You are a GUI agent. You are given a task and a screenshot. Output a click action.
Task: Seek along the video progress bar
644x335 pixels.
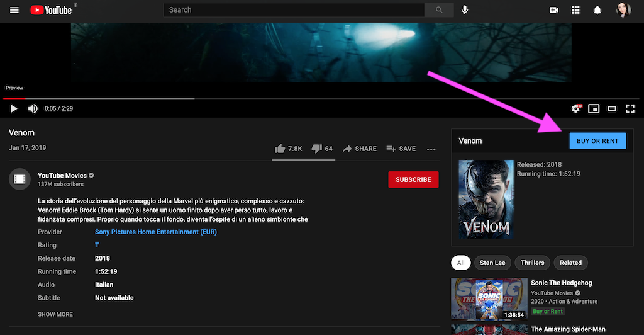pyautogui.click(x=321, y=99)
